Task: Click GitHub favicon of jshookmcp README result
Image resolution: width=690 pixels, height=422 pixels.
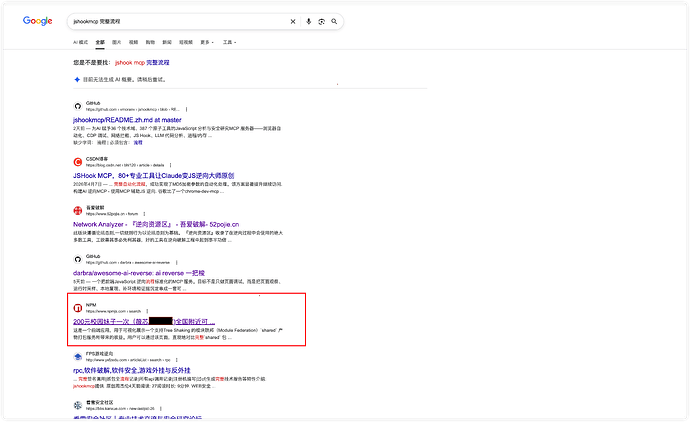Action: [78, 106]
